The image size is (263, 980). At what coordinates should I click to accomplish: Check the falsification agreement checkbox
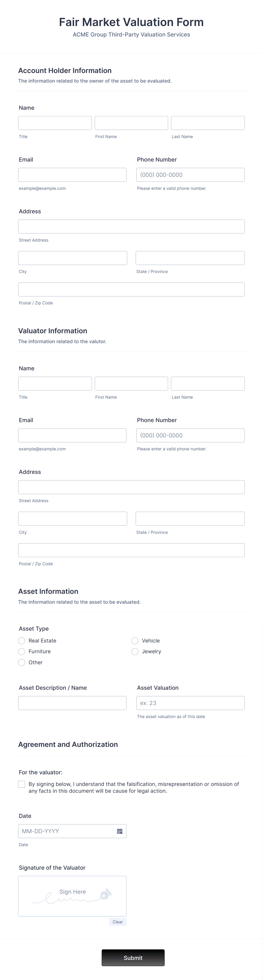click(x=22, y=784)
